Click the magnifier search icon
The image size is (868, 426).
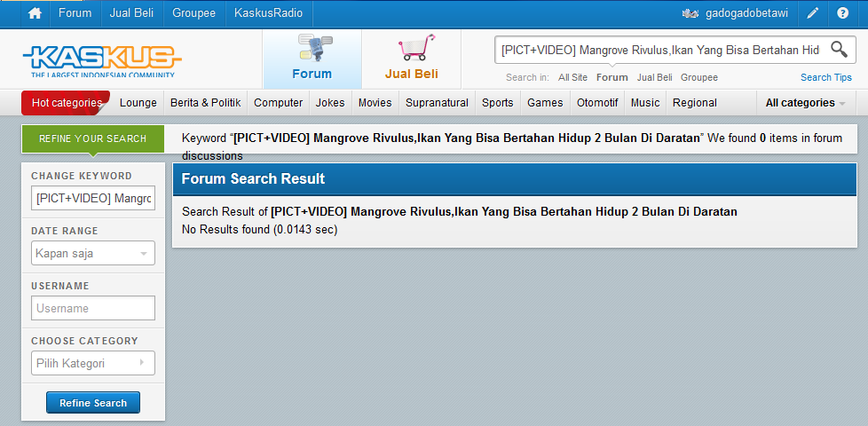click(840, 50)
